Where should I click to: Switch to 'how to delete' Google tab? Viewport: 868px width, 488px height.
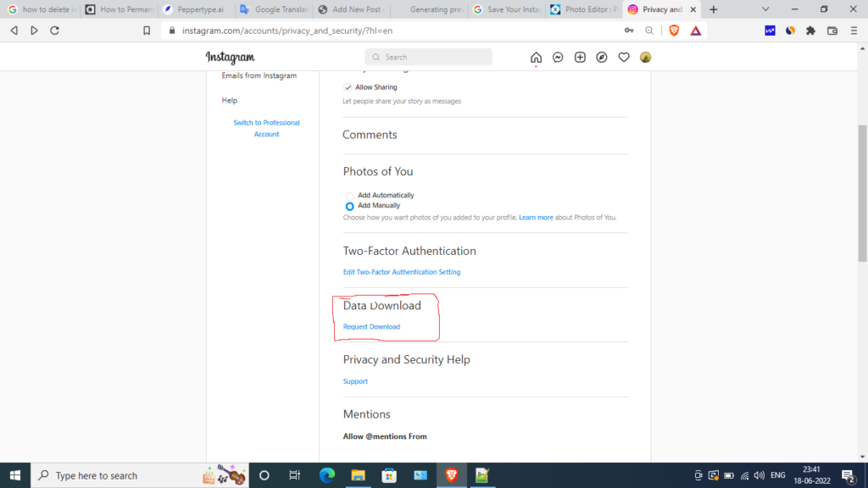point(41,9)
